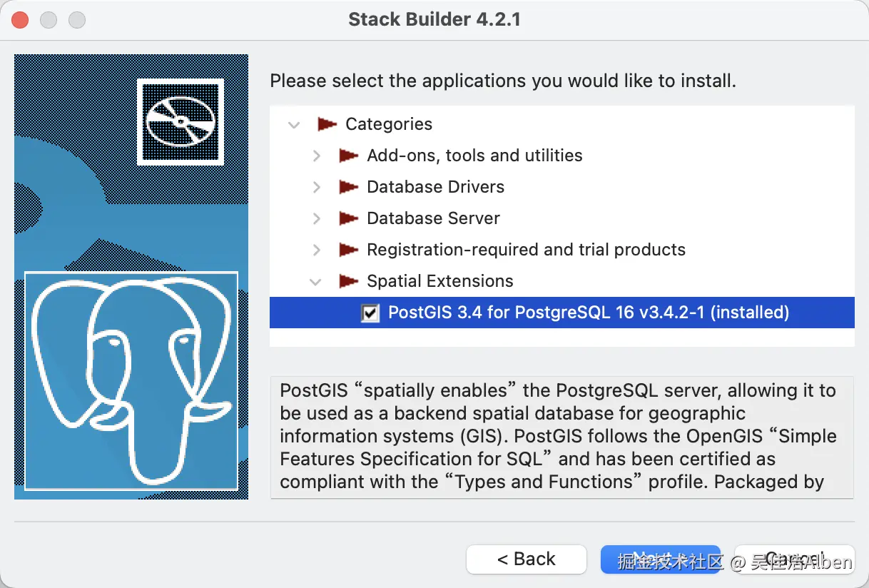Expand Add-ons, tools and utilities
The width and height of the screenshot is (869, 588).
[x=317, y=156]
